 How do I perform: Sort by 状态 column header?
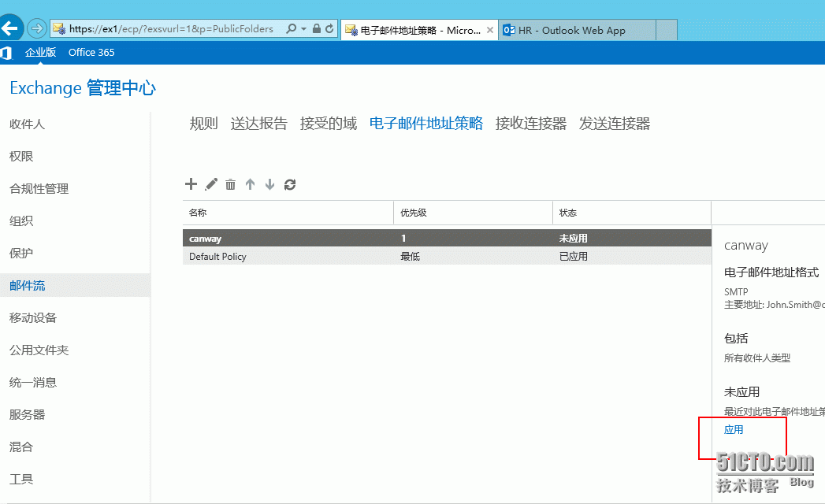click(632, 213)
